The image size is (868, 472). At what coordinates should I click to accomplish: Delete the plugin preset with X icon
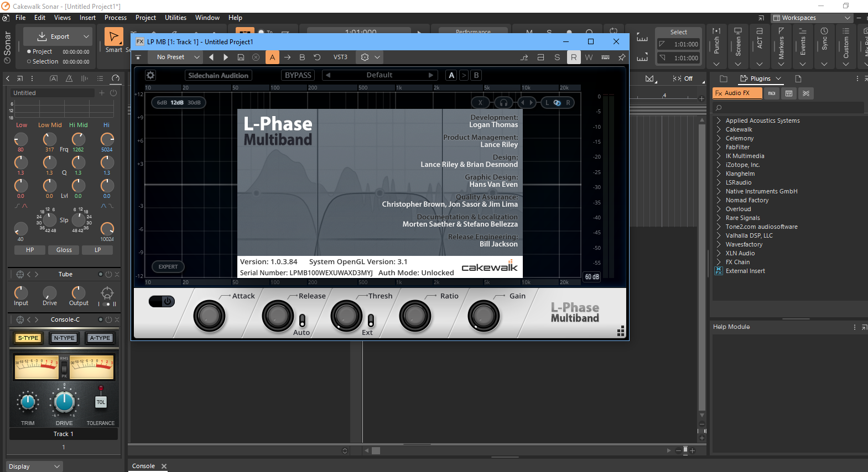point(256,57)
